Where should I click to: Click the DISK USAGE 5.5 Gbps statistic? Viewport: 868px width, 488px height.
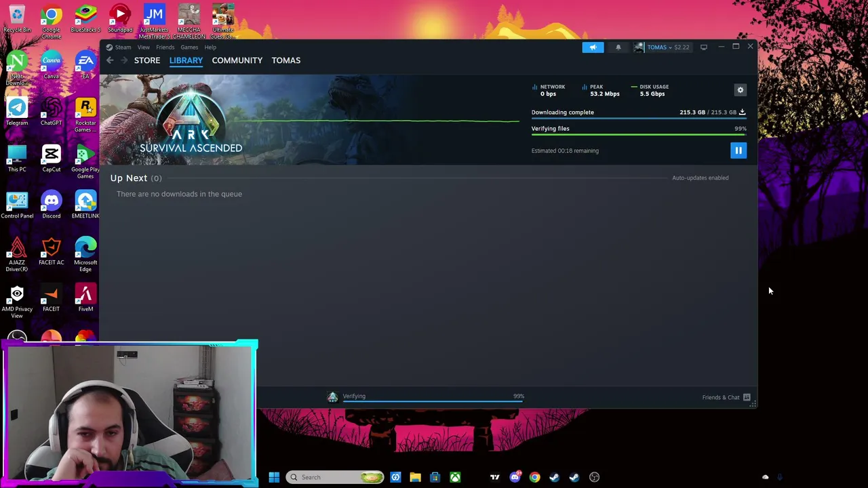tap(650, 90)
